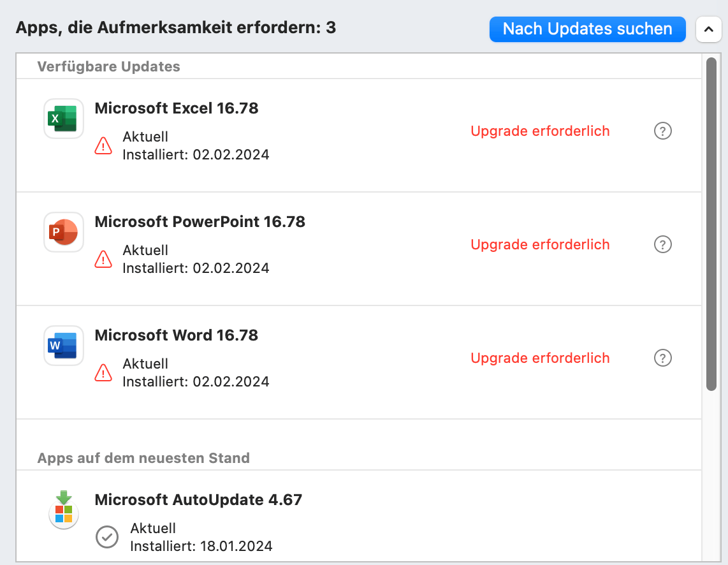This screenshot has width=728, height=565.
Task: Select the Microsoft AutoUpdate 4.67 title
Action: click(198, 500)
